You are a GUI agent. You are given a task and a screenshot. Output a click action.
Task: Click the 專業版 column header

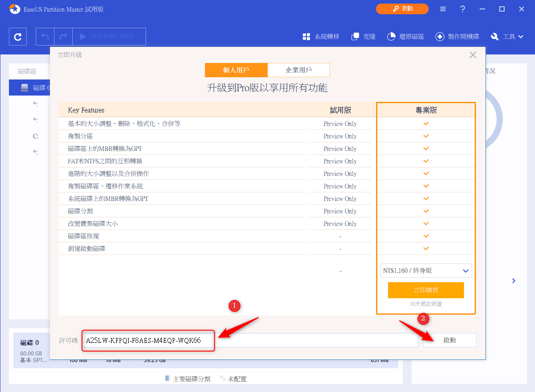point(426,110)
